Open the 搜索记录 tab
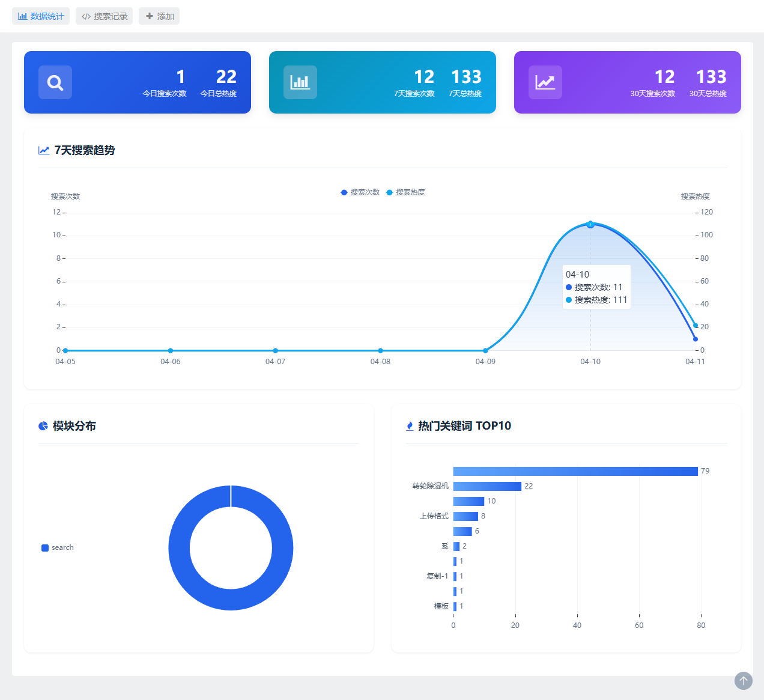 pyautogui.click(x=105, y=16)
